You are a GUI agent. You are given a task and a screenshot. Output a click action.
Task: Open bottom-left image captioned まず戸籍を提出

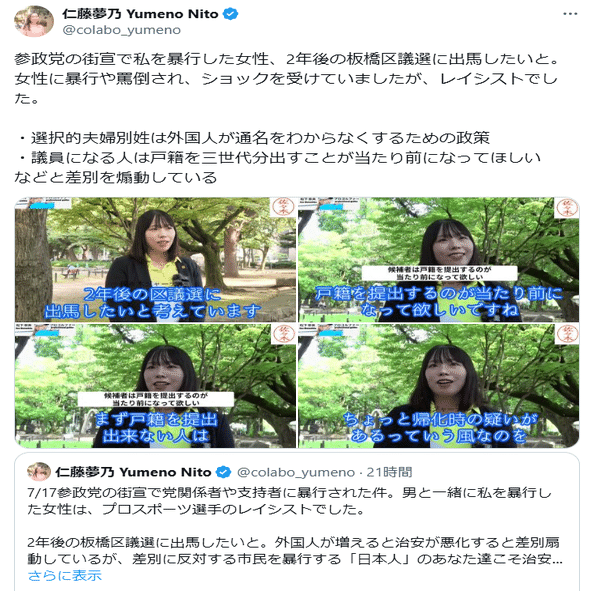(x=155, y=386)
